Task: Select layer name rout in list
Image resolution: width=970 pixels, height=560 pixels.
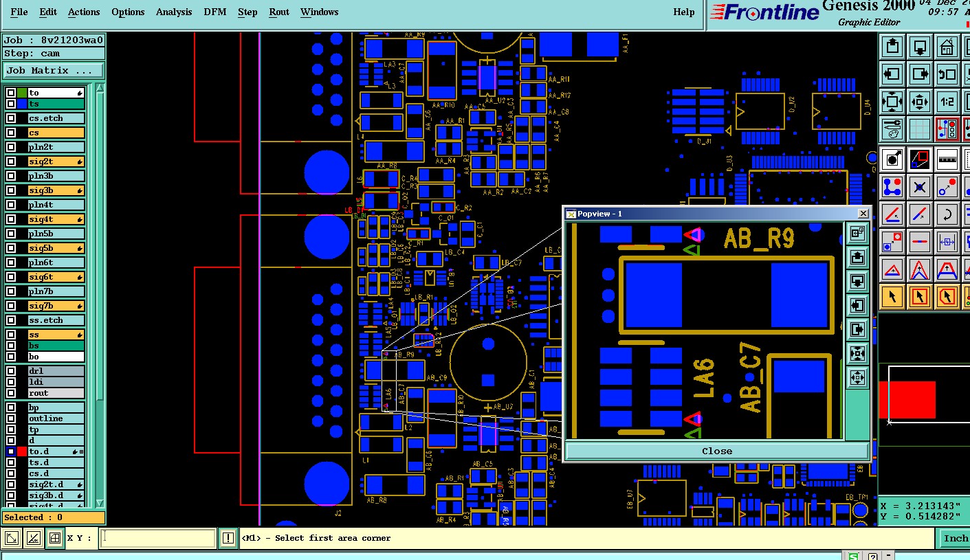Action: click(x=56, y=393)
